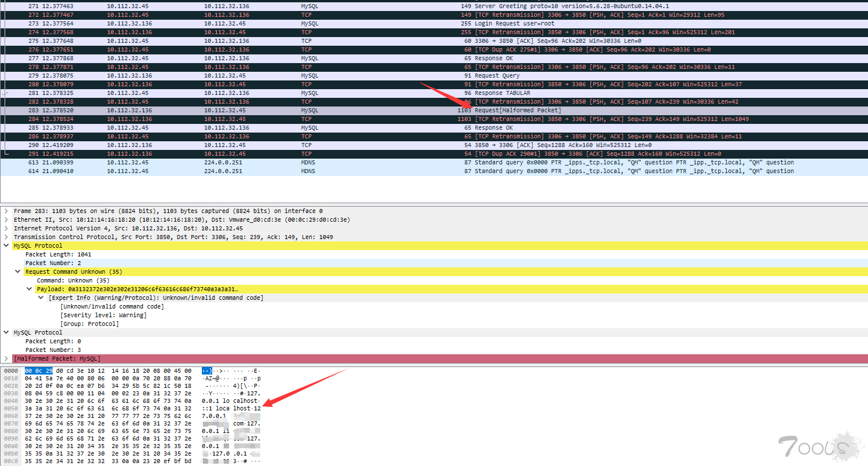Click the Packet Length: 0 field
The height and width of the screenshot is (466, 868).
coord(53,342)
